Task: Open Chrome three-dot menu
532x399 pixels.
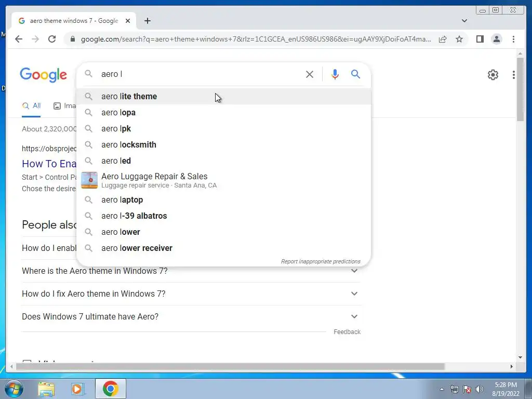Action: point(513,39)
